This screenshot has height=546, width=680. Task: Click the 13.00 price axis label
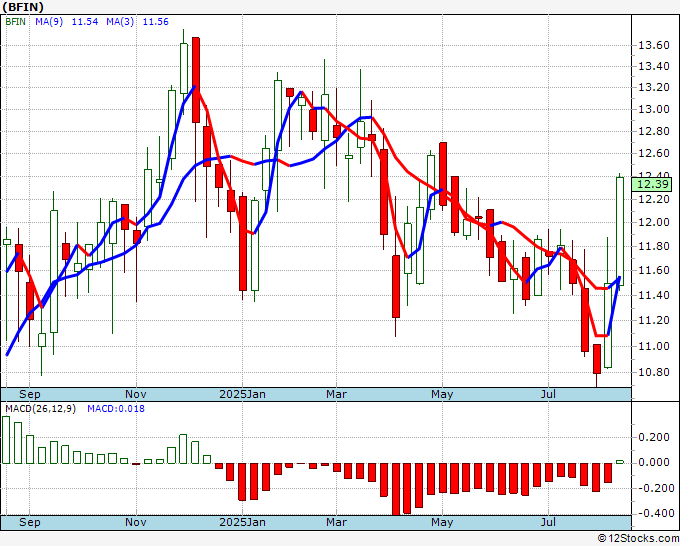point(654,109)
